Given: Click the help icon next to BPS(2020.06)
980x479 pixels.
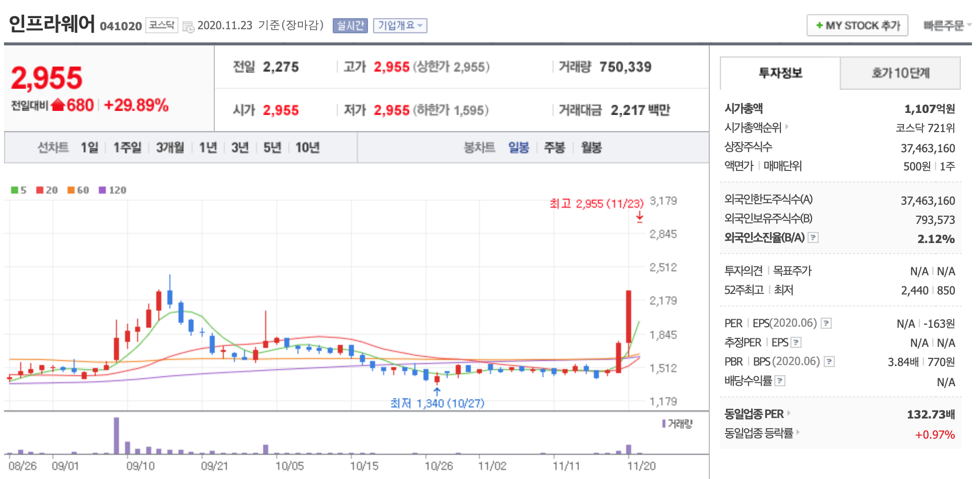Looking at the screenshot, I should click(x=829, y=362).
